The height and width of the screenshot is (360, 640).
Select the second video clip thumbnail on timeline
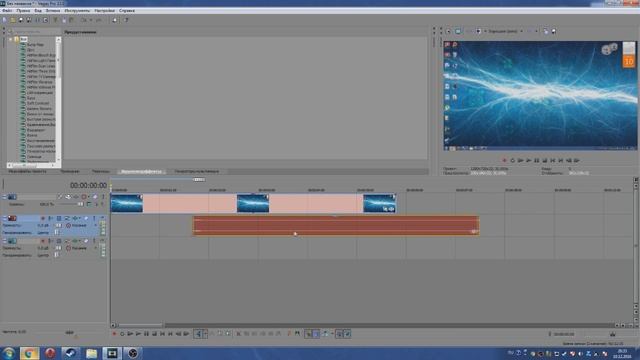pos(253,203)
